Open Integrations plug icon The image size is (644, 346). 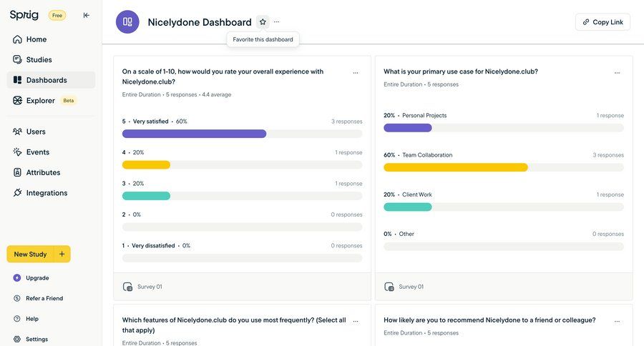[17, 193]
